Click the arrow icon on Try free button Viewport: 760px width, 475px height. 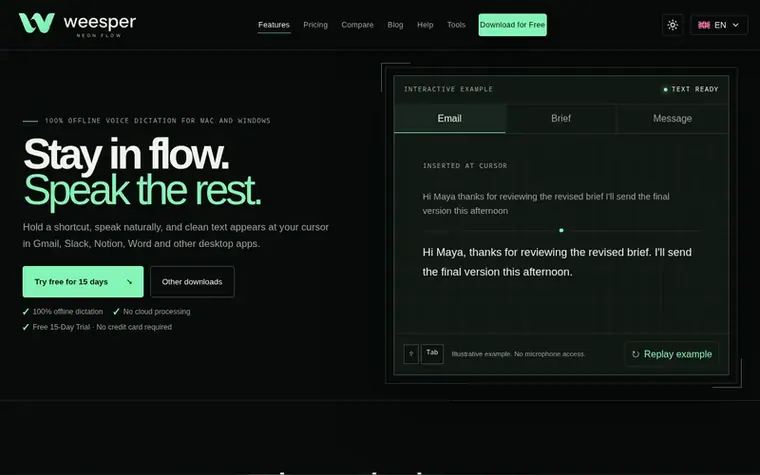[129, 282]
